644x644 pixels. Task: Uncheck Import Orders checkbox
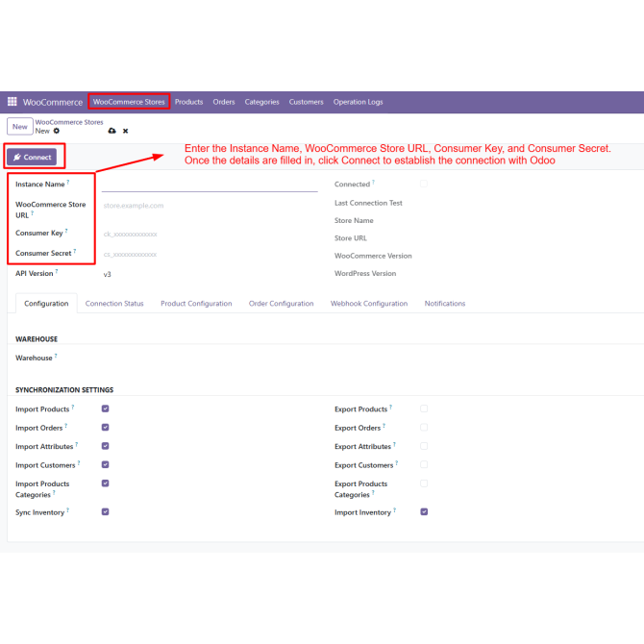click(105, 427)
